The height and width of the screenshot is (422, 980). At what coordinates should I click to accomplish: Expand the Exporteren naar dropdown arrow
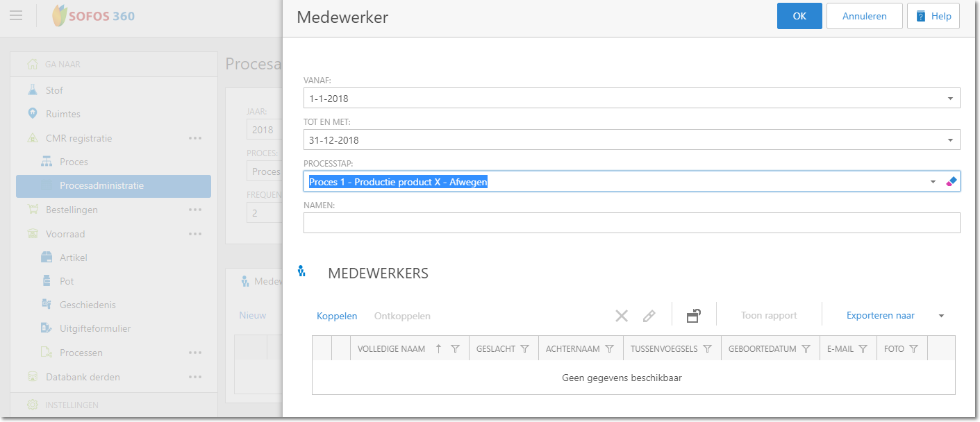click(x=941, y=316)
